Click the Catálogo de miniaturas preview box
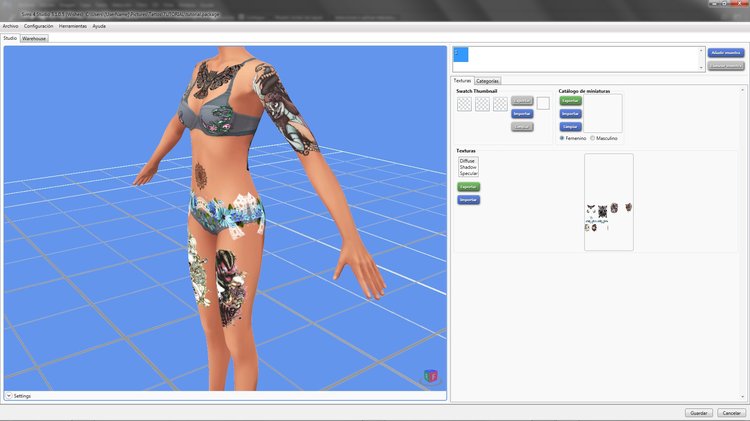The width and height of the screenshot is (750, 421). [x=603, y=113]
